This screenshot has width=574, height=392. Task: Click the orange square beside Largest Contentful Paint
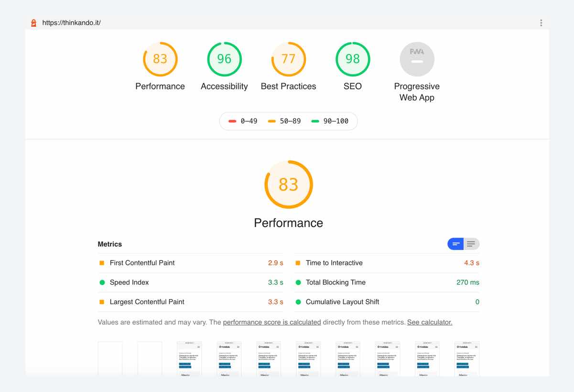[102, 302]
